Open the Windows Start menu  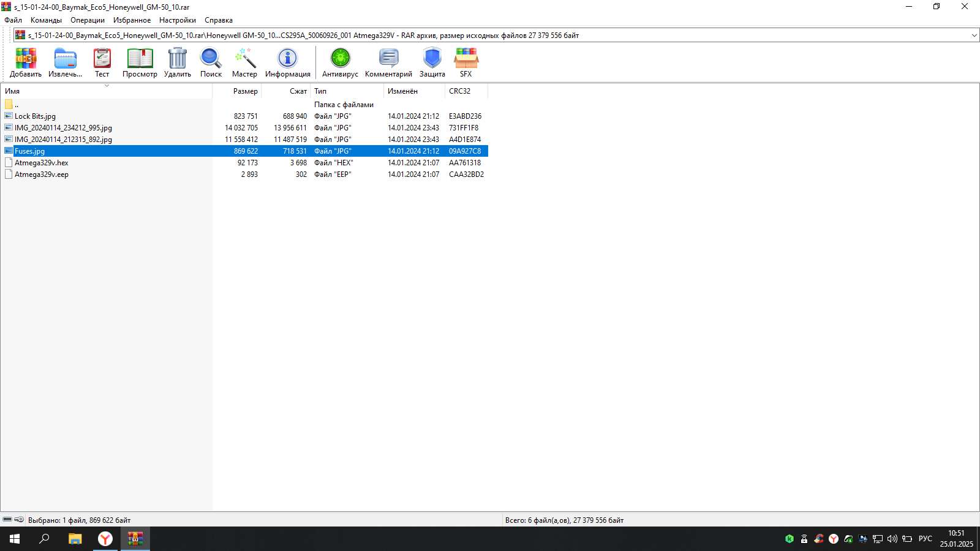15,539
